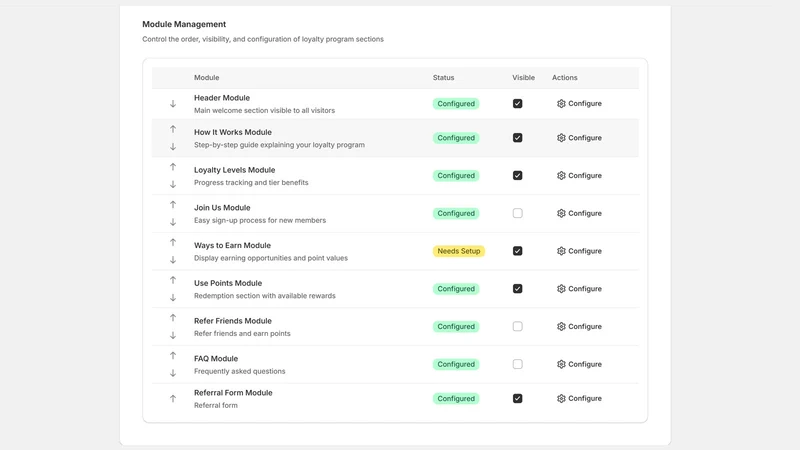Move How It Works Module down
800x450 pixels.
pyautogui.click(x=173, y=146)
